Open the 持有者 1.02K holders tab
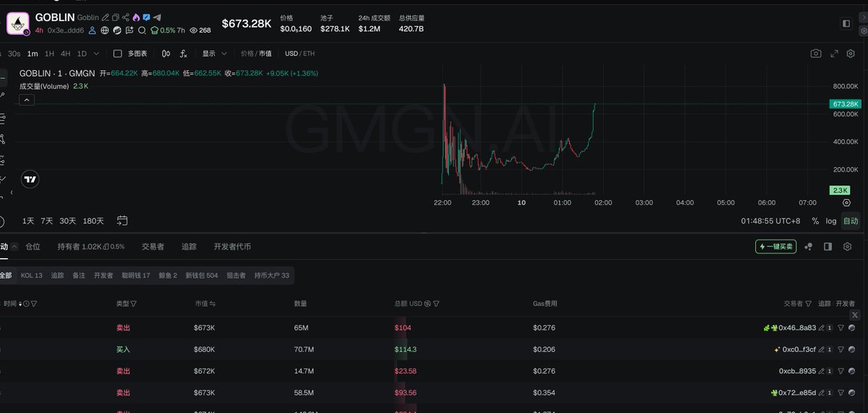 point(91,247)
